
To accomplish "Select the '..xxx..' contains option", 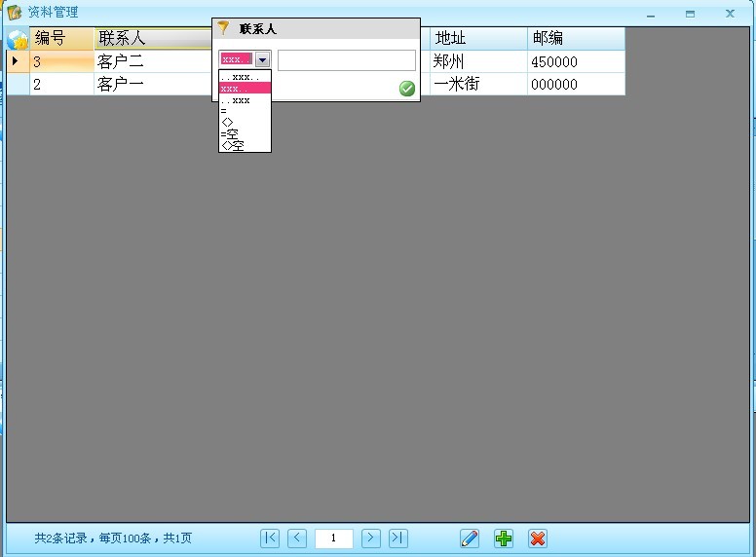I will tap(245, 77).
